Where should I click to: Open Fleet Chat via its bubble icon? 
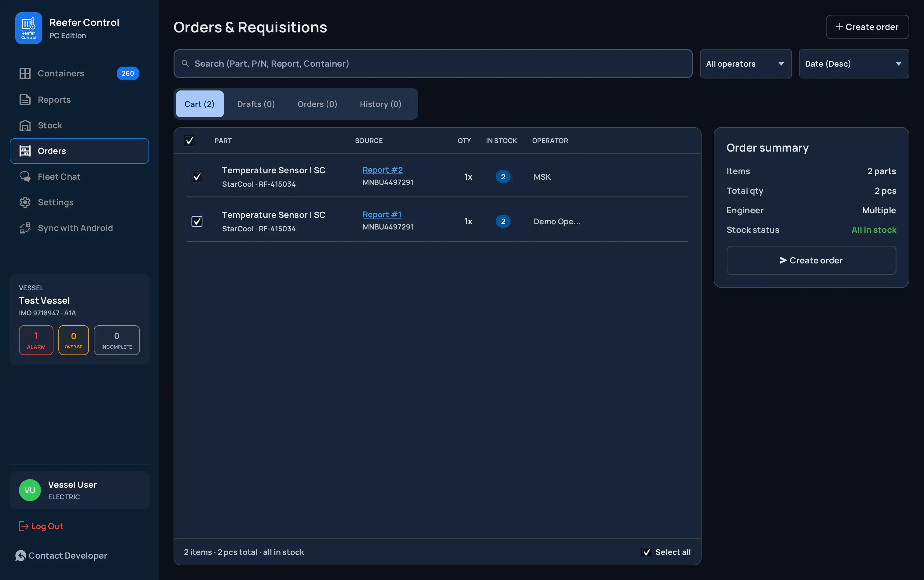pyautogui.click(x=25, y=177)
